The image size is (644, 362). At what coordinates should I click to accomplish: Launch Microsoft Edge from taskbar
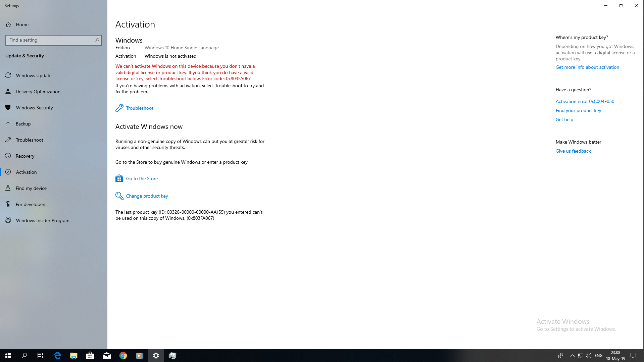tap(57, 356)
